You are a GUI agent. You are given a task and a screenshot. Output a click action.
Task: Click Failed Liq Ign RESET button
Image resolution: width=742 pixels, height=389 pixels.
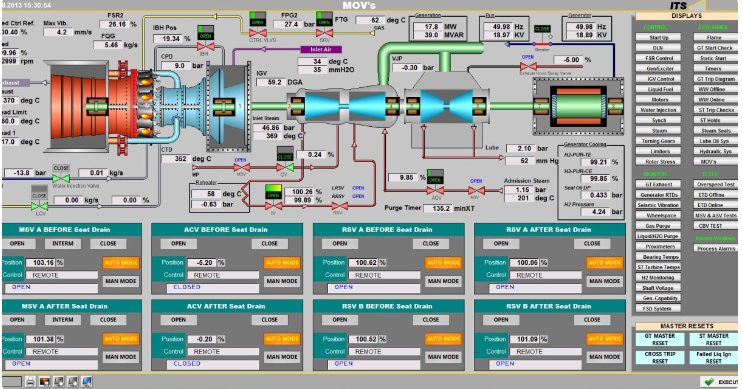(714, 357)
